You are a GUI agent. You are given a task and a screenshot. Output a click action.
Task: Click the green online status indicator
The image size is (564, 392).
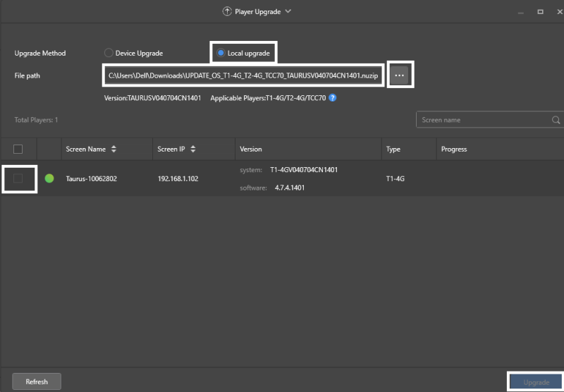(x=49, y=178)
